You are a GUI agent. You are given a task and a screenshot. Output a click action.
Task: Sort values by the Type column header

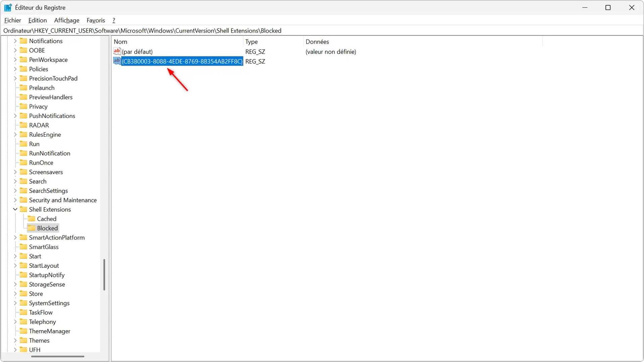273,42
